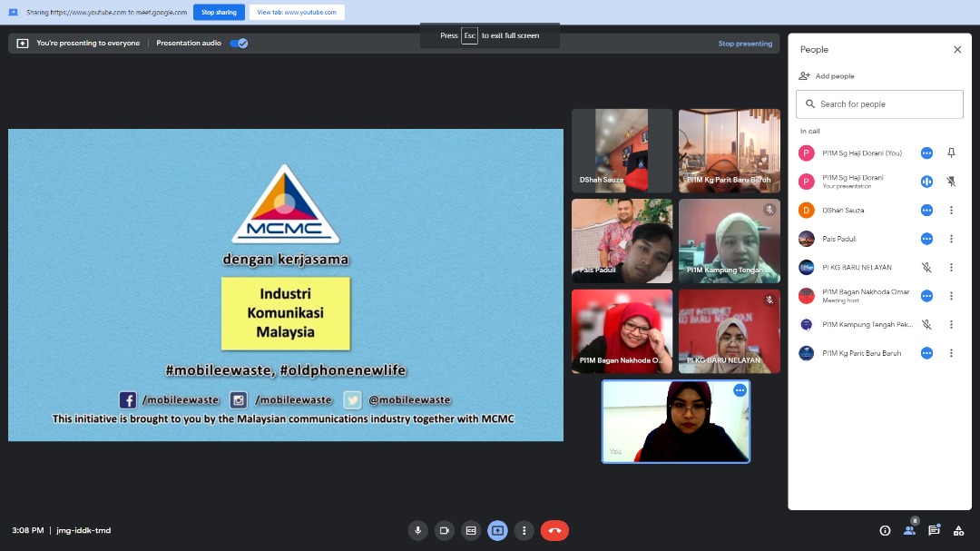Click the Search for people field
The height and width of the screenshot is (551, 980).
coord(879,104)
